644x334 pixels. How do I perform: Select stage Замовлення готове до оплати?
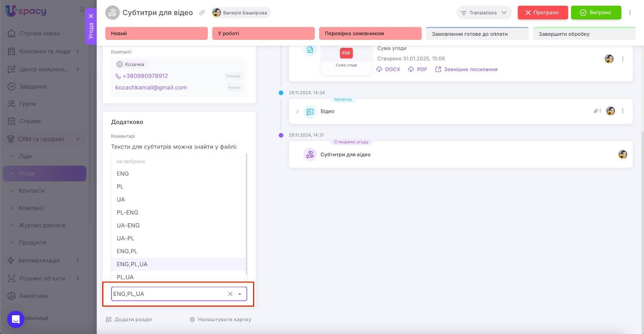click(x=477, y=34)
